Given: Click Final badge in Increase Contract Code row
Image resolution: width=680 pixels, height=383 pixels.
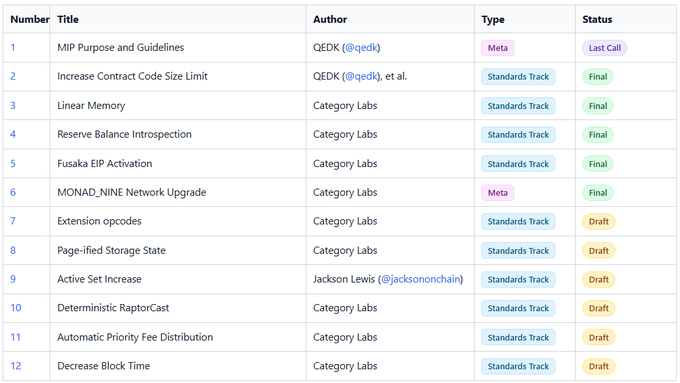Looking at the screenshot, I should (x=598, y=77).
